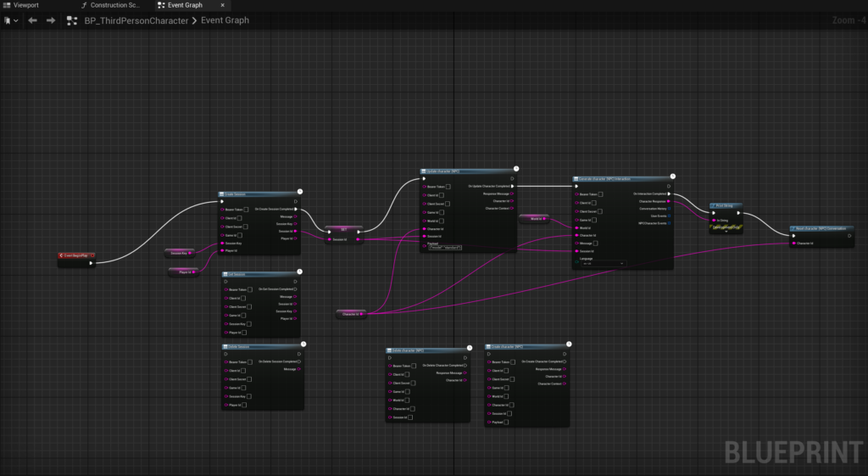Click the Event BeginPlay output exec pin
Viewport: 868px width, 476px height.
coord(91,263)
